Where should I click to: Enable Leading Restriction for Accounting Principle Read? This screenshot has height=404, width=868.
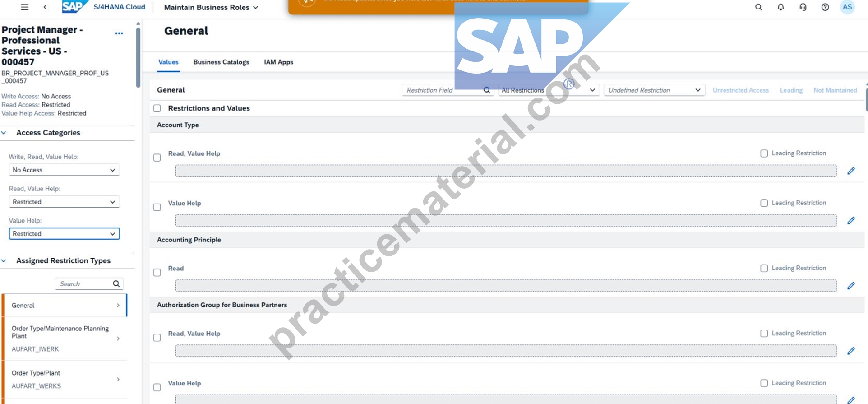(x=764, y=268)
